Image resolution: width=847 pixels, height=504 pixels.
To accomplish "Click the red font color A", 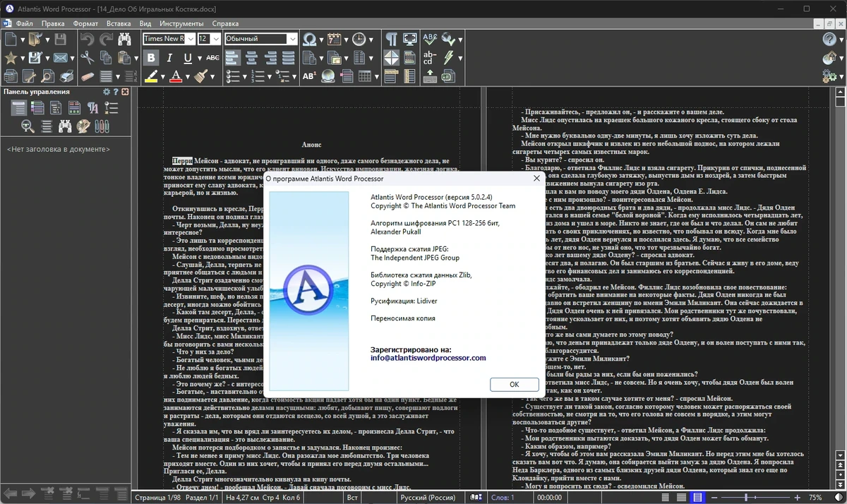I will tap(176, 76).
